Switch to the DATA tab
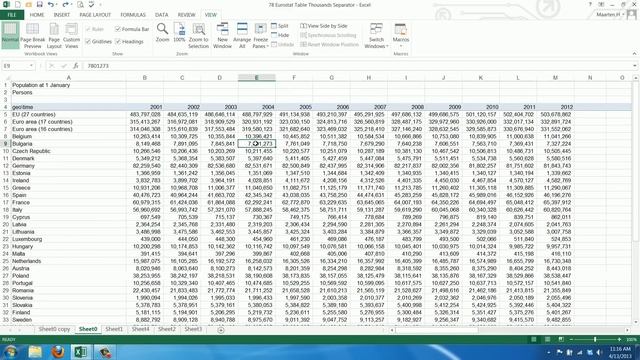The width and height of the screenshot is (640, 360). 161,15
